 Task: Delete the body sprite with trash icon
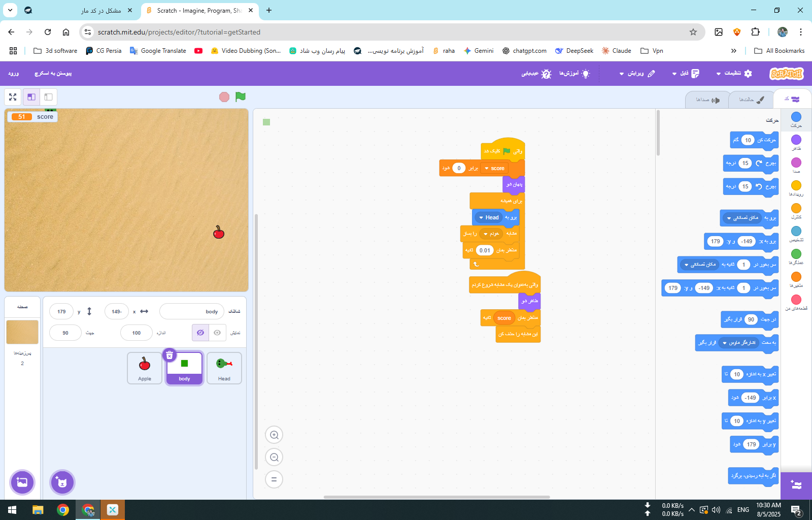pos(170,355)
